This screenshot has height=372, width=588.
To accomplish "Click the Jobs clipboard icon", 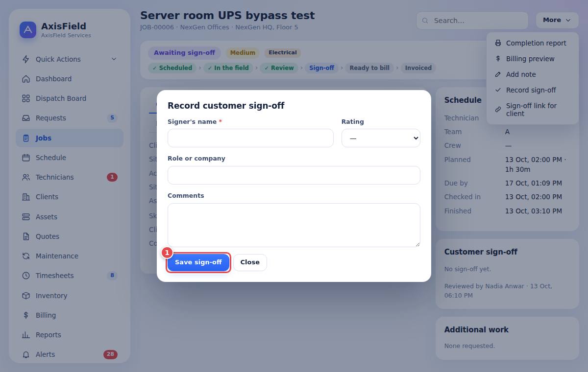I will [x=26, y=138].
